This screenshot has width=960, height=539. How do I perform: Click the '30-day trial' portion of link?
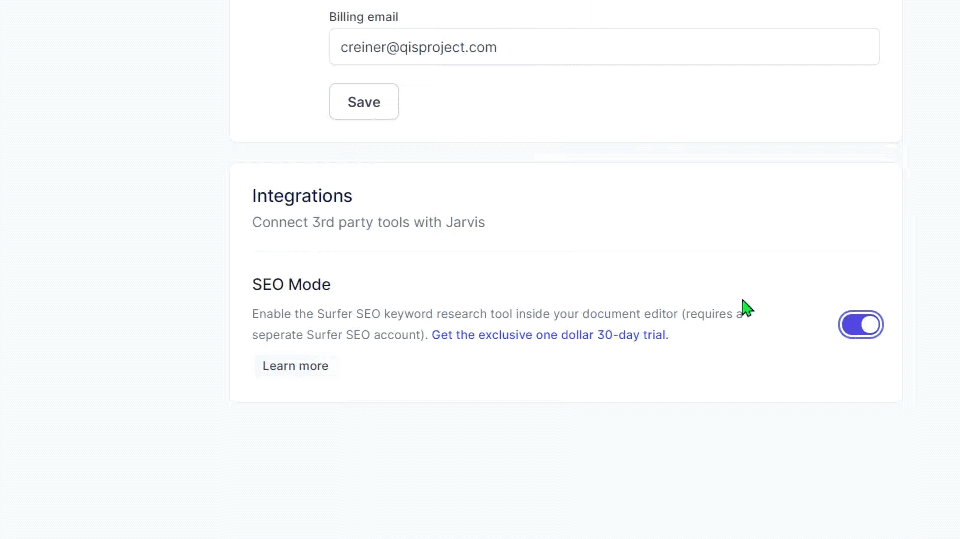coord(632,335)
